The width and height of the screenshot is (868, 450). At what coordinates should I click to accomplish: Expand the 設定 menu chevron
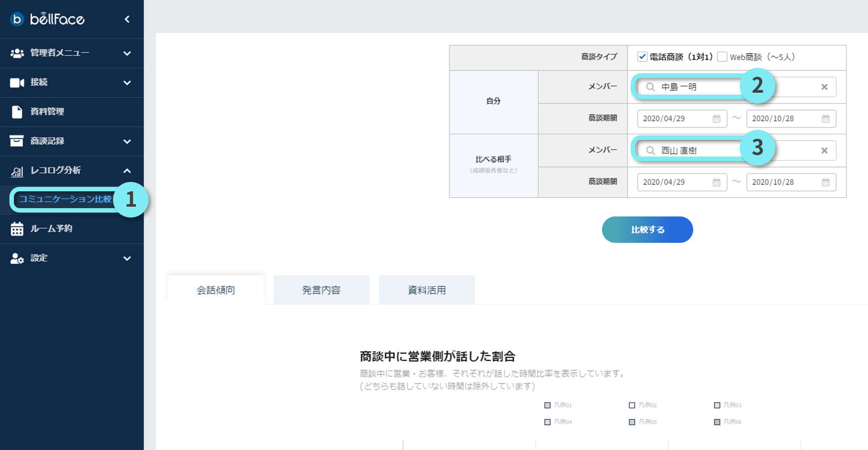coord(127,259)
